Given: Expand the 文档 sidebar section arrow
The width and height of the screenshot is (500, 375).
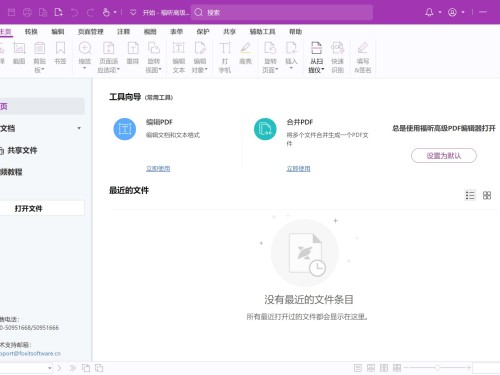Looking at the screenshot, I should [x=79, y=128].
